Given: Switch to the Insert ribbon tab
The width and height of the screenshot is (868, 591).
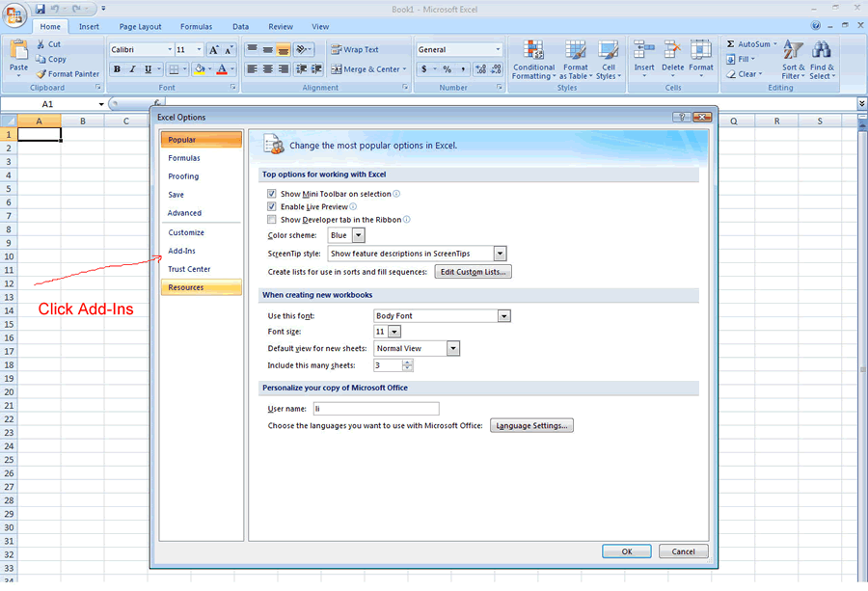Looking at the screenshot, I should (89, 27).
